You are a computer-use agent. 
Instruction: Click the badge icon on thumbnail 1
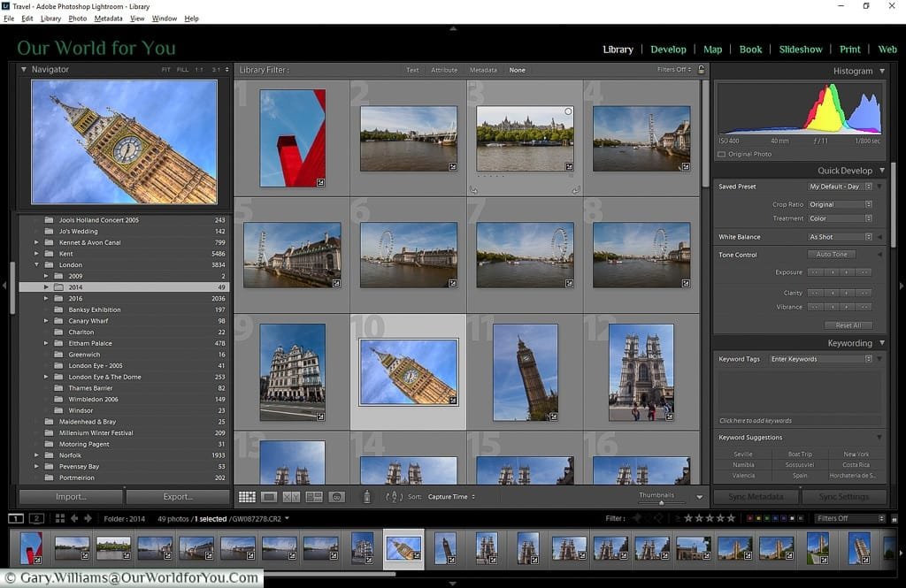click(x=320, y=182)
